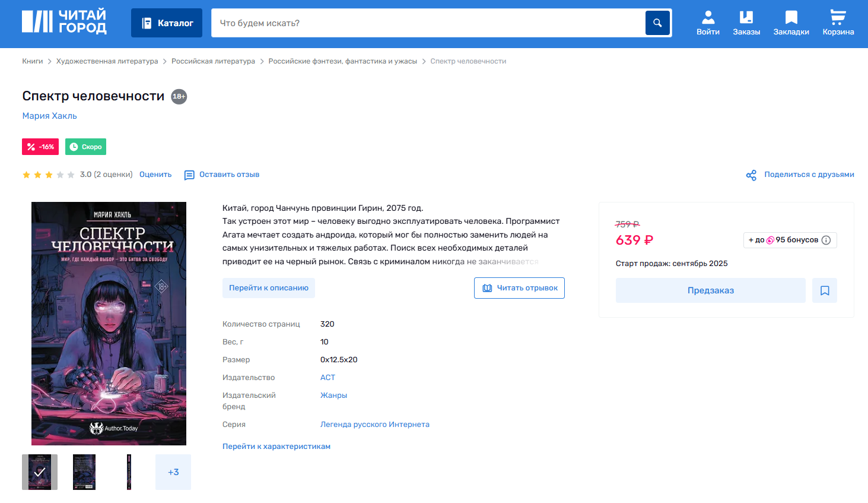Screen dimensions: 868x503
Task: Click the page count value 320
Action: [328, 324]
